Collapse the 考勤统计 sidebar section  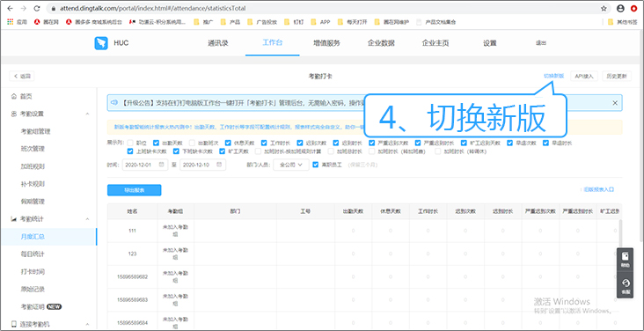(87, 219)
